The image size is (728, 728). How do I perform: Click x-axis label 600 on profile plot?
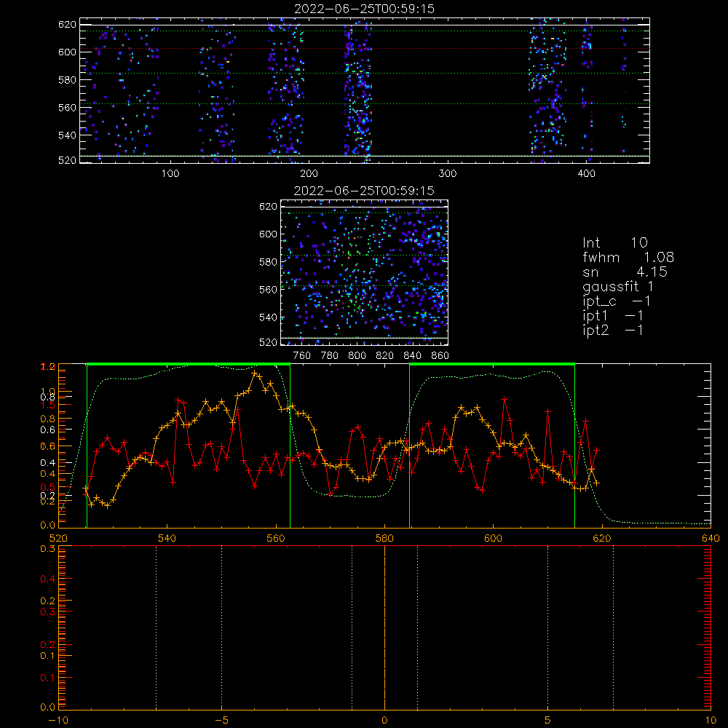[493, 539]
